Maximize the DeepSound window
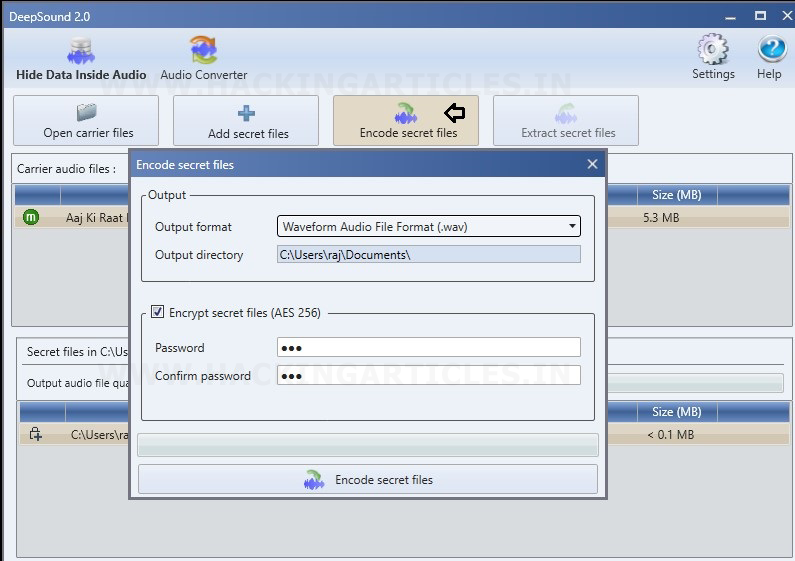The width and height of the screenshot is (795, 561). click(x=761, y=16)
